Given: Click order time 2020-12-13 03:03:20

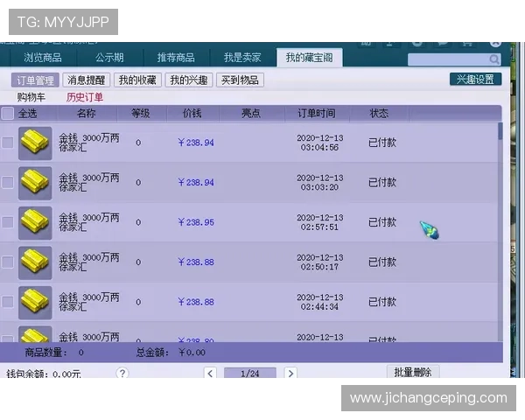Looking at the screenshot, I should (320, 183).
